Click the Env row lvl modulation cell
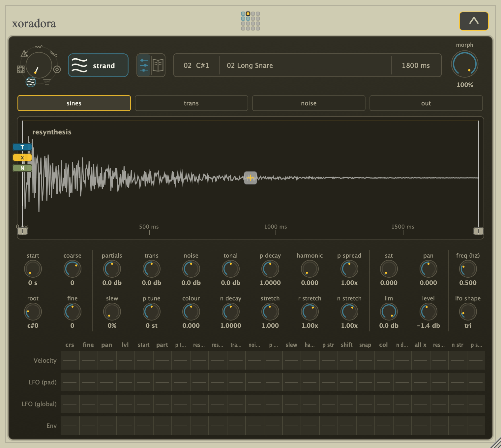501x448 pixels. tap(125, 426)
